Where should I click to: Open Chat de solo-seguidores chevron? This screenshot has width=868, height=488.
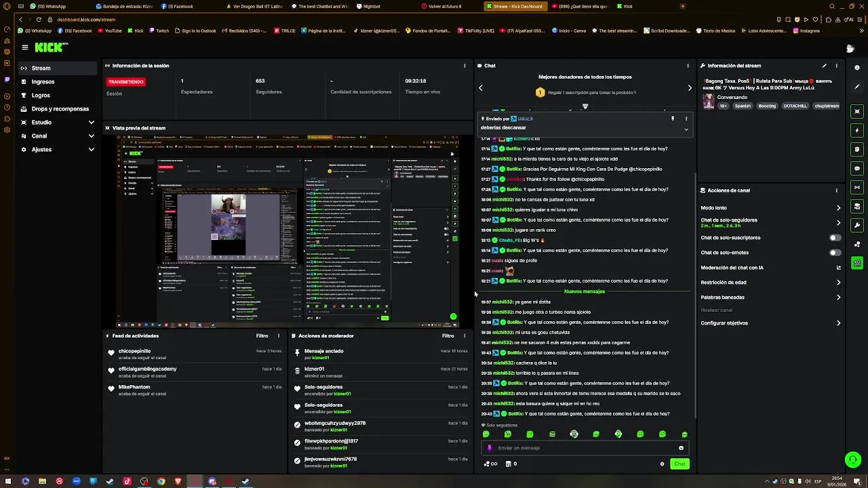point(838,223)
